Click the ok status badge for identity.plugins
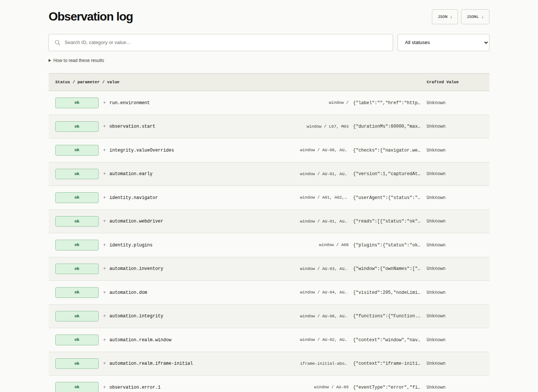The width and height of the screenshot is (538, 392). [77, 245]
